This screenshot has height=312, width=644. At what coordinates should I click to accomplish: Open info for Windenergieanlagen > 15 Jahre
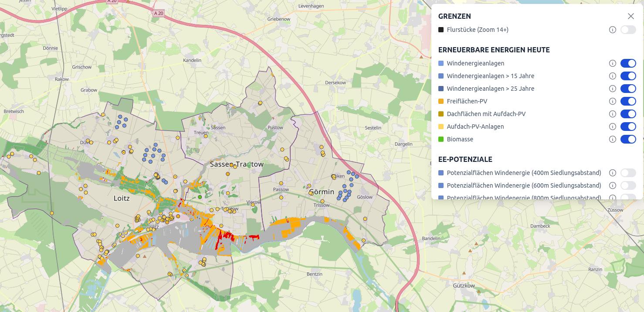612,76
